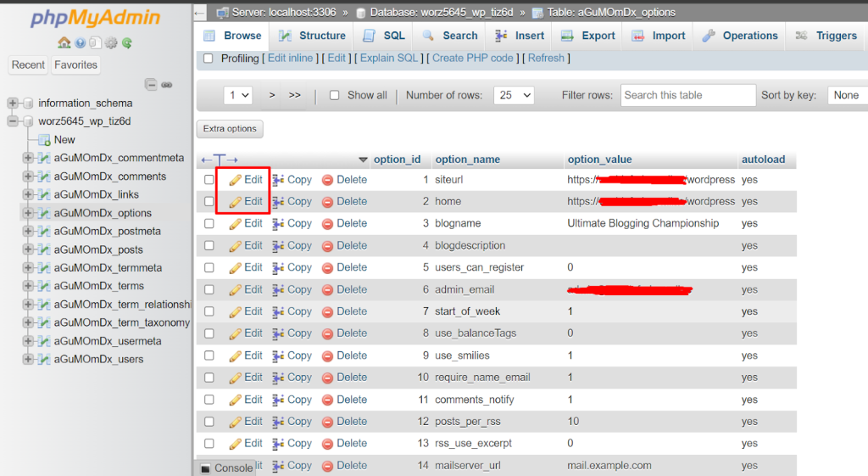
Task: Click the Filter rows search field
Action: click(687, 95)
